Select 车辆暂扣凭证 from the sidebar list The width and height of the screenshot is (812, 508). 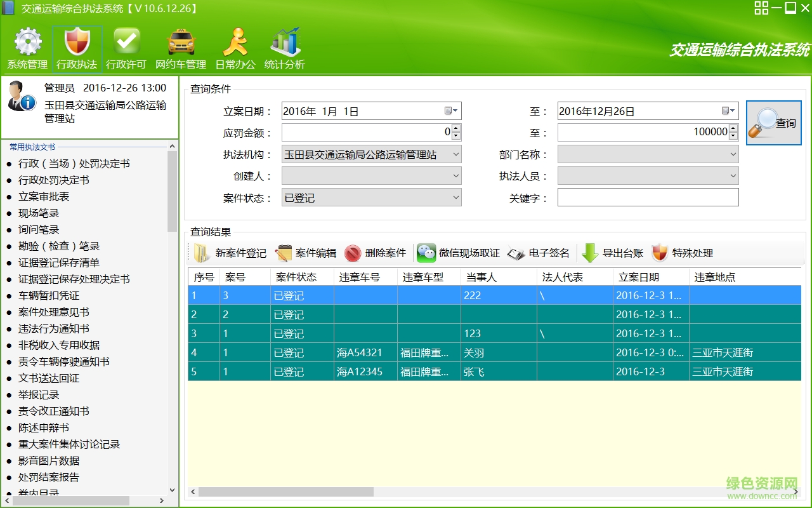tap(48, 296)
